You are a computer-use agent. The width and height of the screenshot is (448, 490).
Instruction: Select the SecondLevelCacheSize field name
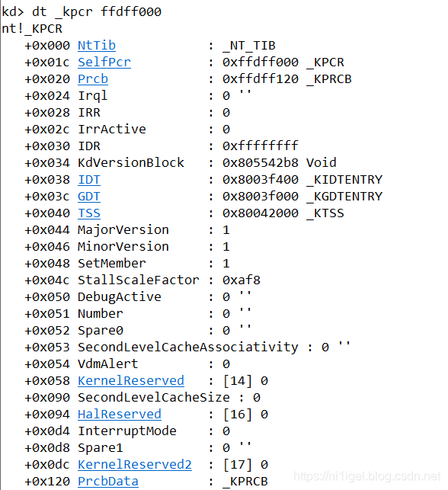pos(154,398)
